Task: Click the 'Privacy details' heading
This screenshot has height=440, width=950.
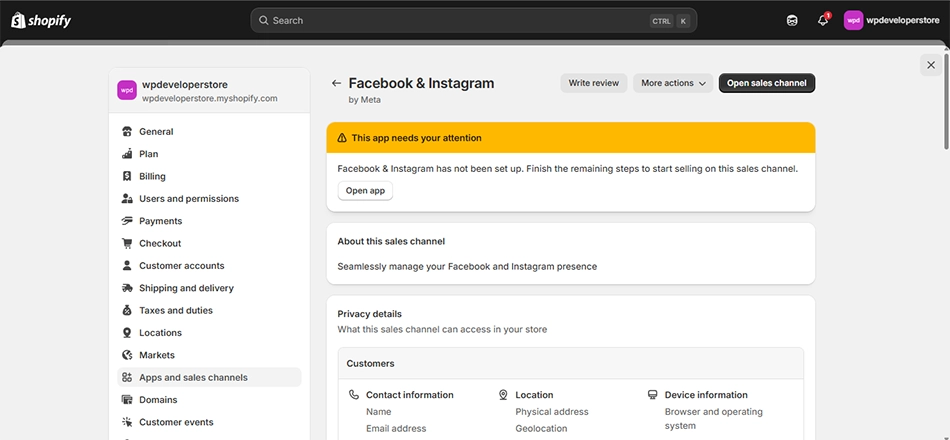Action: pos(370,314)
